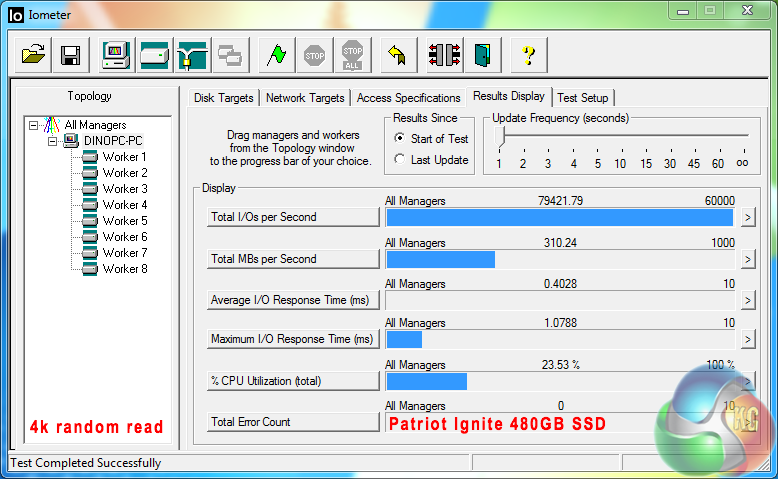Duplicate the selected worker

(230, 55)
